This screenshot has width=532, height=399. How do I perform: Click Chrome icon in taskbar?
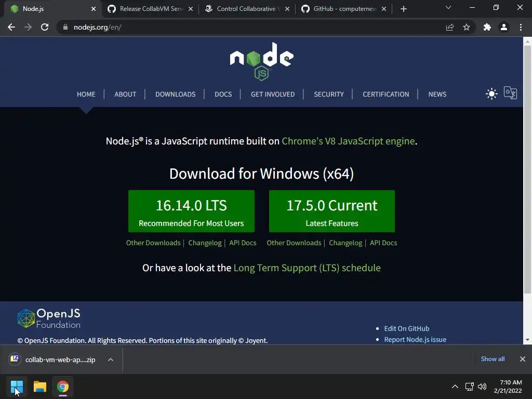coord(63,387)
